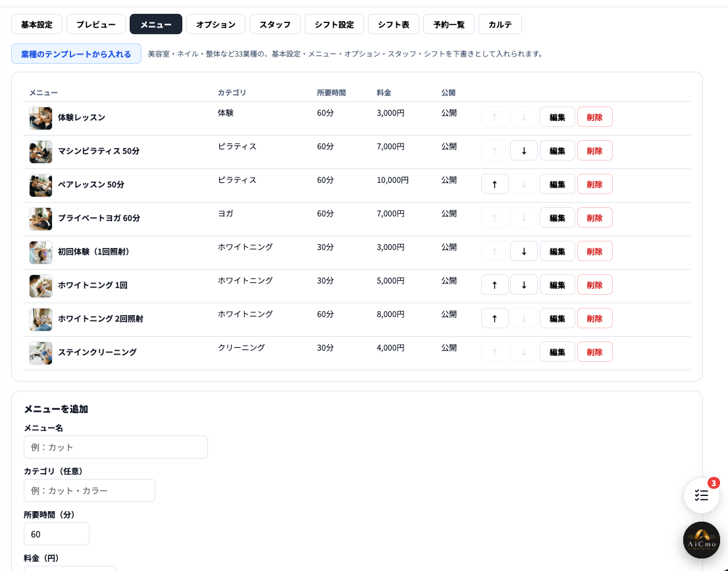Open the オプション tab
This screenshot has height=571, width=728.
pos(216,24)
